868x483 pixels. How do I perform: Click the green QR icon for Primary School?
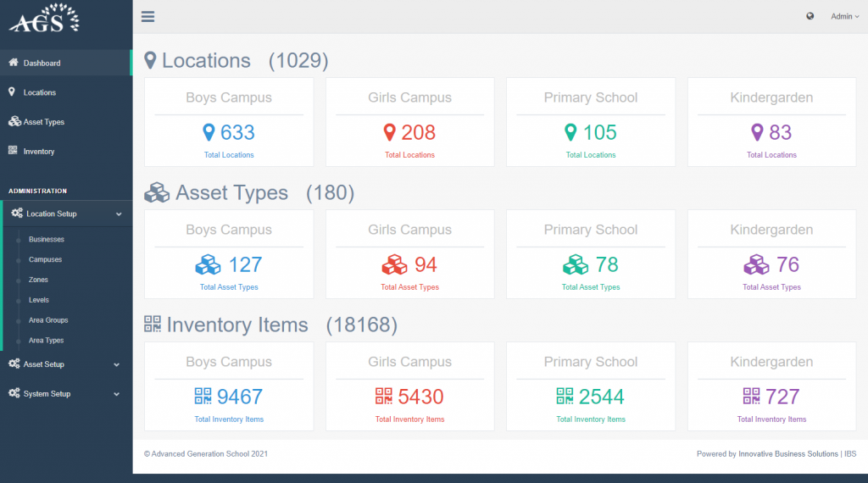coord(565,397)
